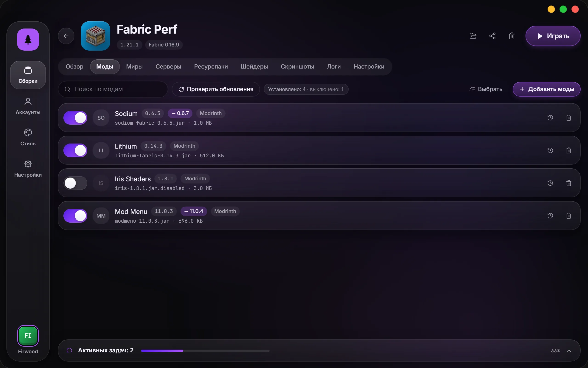Click the FI Firwood account avatar

click(x=28, y=335)
